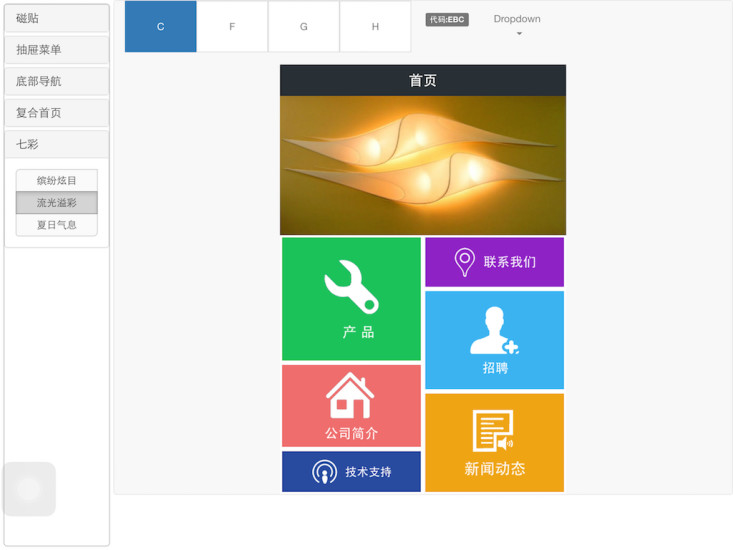Screen dimensions: 733x550
Task: Select the 缤纷炫目 theme option
Action: 57,180
